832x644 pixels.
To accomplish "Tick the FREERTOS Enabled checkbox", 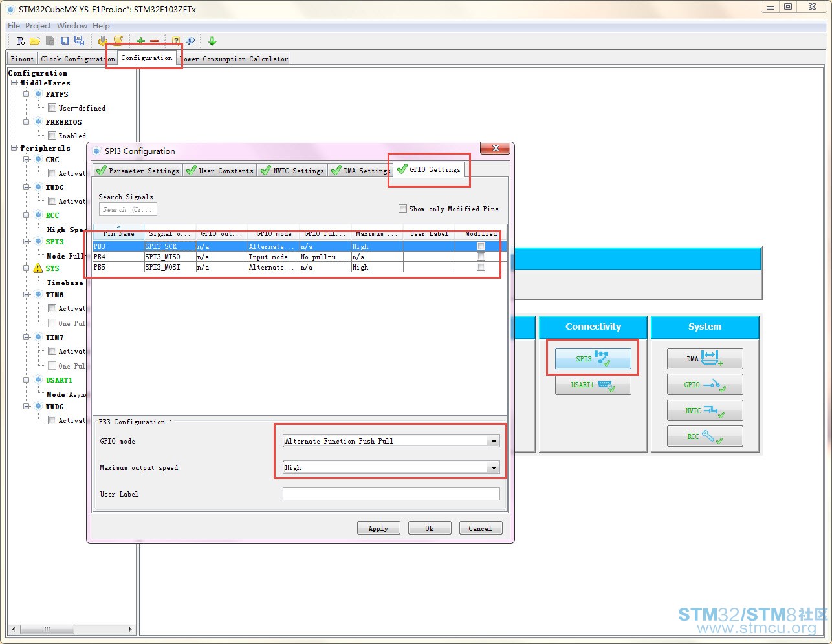I will tap(52, 135).
